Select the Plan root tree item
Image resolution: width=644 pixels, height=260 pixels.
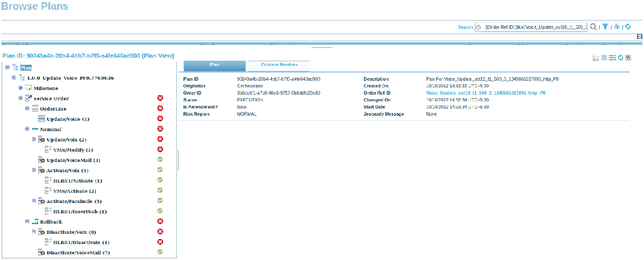(x=26, y=67)
